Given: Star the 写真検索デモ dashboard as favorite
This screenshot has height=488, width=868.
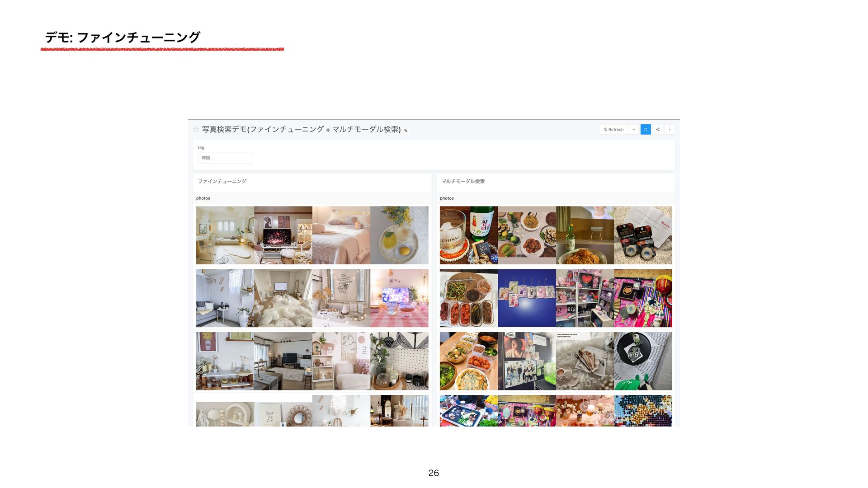Looking at the screenshot, I should [196, 129].
